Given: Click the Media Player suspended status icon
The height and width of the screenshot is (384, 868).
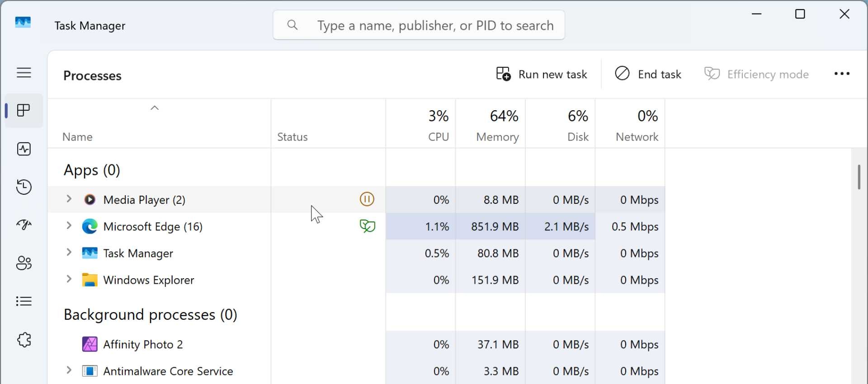Looking at the screenshot, I should point(367,199).
